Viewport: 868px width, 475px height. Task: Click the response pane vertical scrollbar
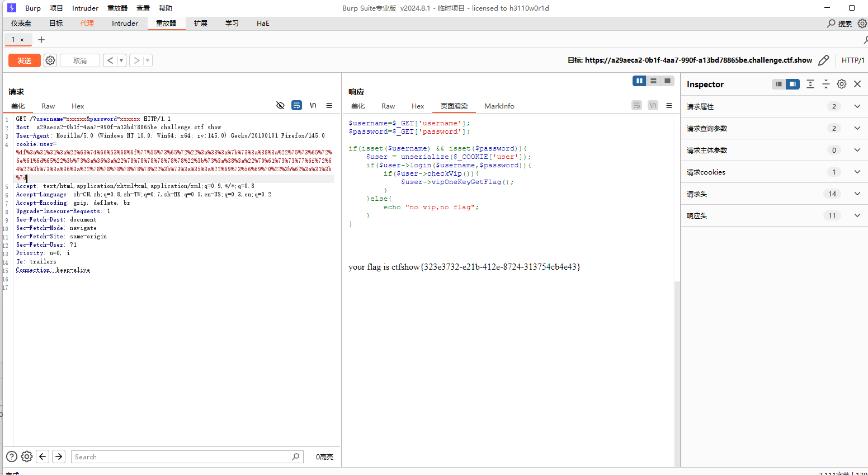tap(677, 374)
